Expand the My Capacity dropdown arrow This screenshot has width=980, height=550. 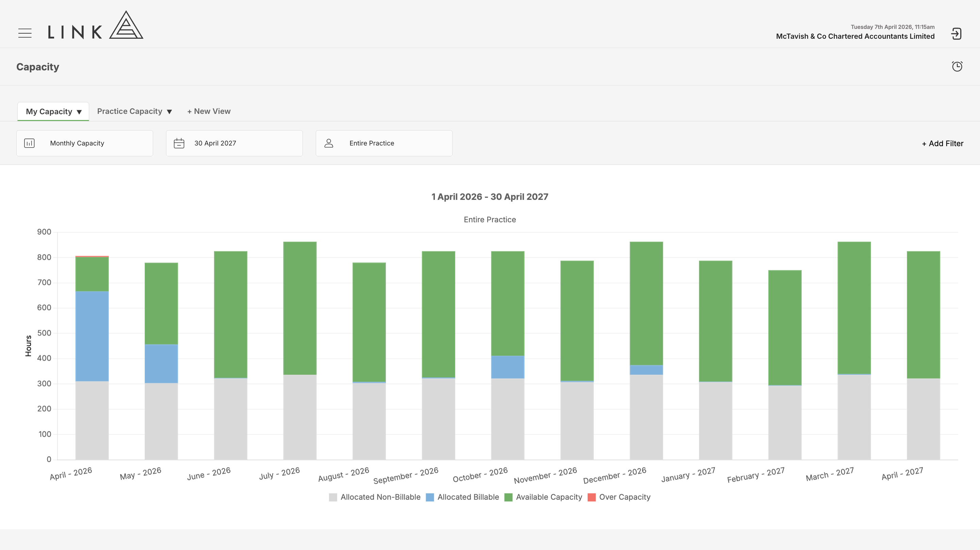pyautogui.click(x=79, y=112)
